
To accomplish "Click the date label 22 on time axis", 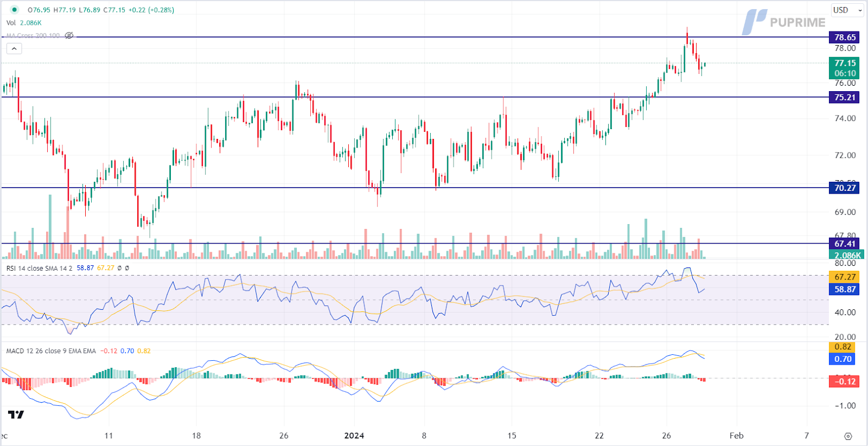I will [599, 436].
